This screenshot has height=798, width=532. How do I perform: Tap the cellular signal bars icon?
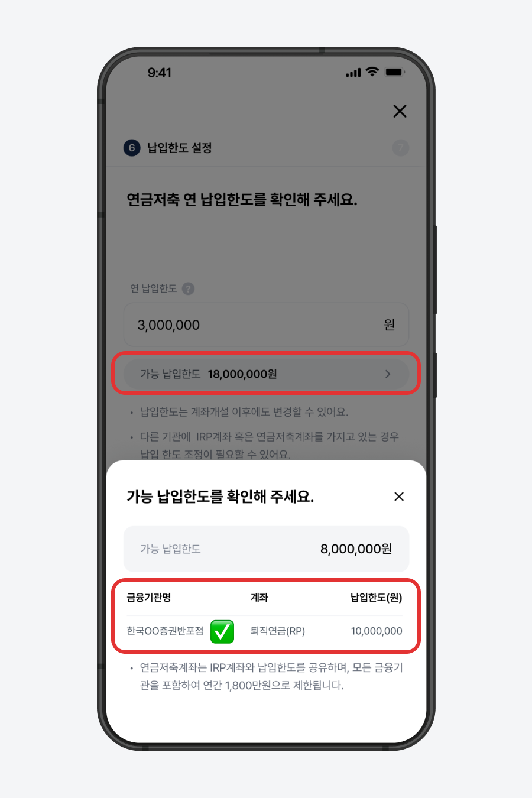tap(353, 73)
